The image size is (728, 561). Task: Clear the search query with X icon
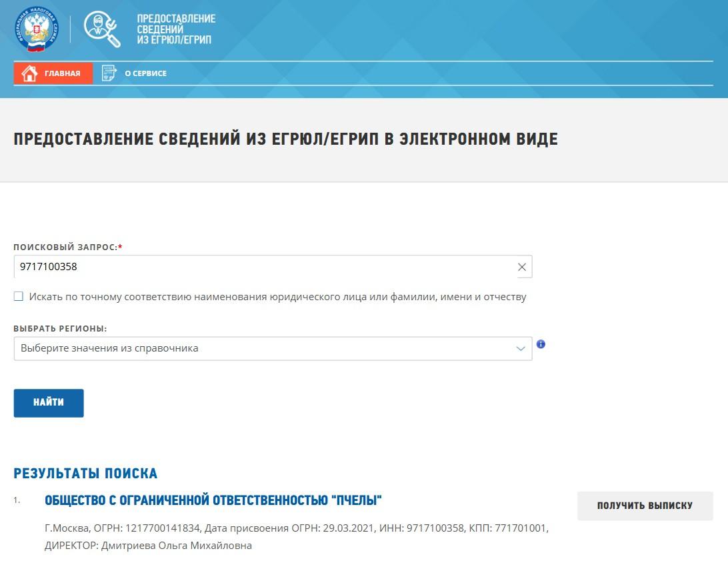tap(522, 267)
